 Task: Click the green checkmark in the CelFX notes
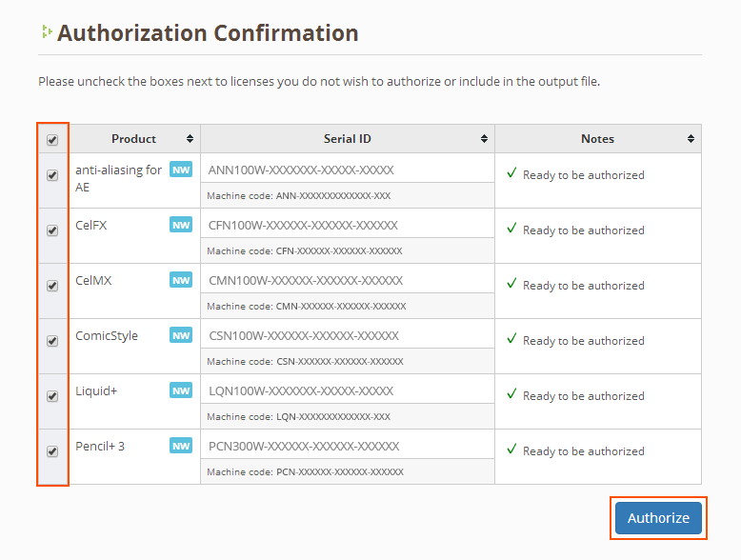pyautogui.click(x=511, y=229)
